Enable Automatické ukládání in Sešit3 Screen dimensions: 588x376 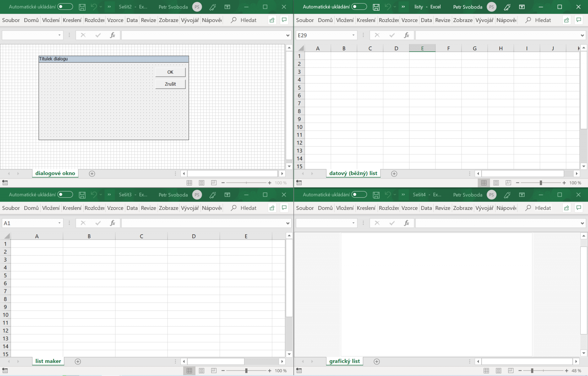[x=65, y=195]
